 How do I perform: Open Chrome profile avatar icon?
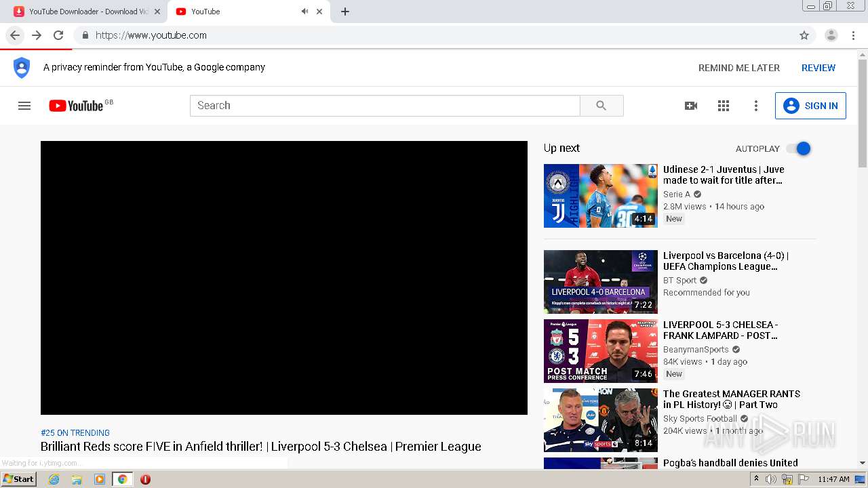point(831,35)
